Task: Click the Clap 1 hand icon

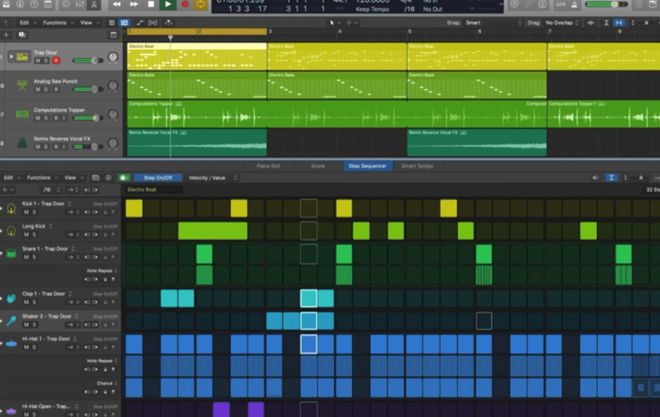Action: click(x=10, y=298)
